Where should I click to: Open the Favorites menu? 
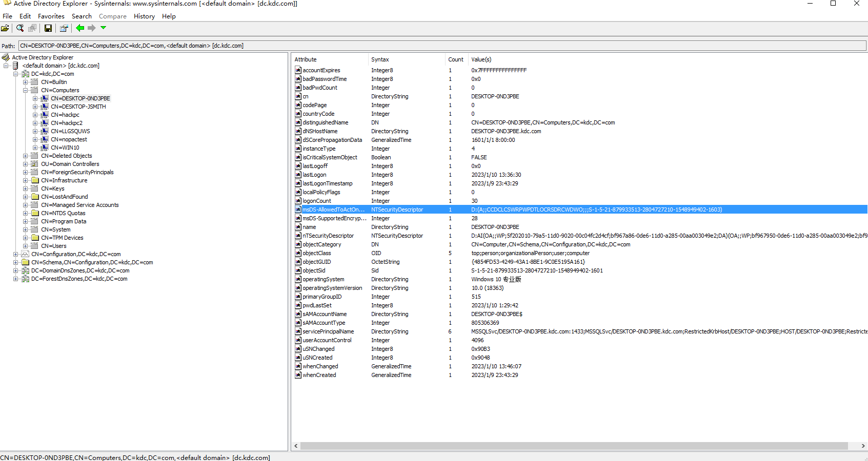pos(51,16)
